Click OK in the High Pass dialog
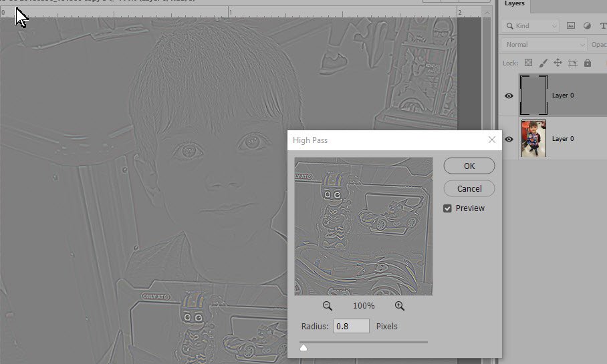 coord(469,166)
